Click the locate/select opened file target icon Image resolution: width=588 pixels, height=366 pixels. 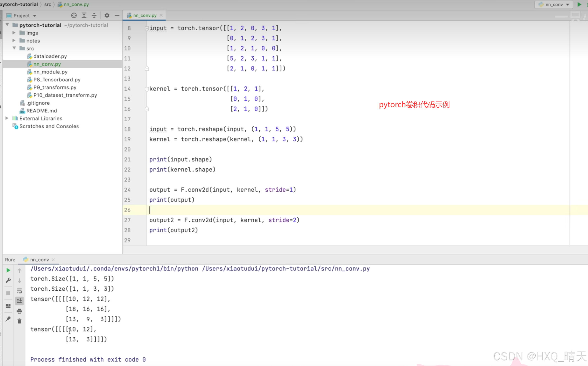[x=74, y=16]
